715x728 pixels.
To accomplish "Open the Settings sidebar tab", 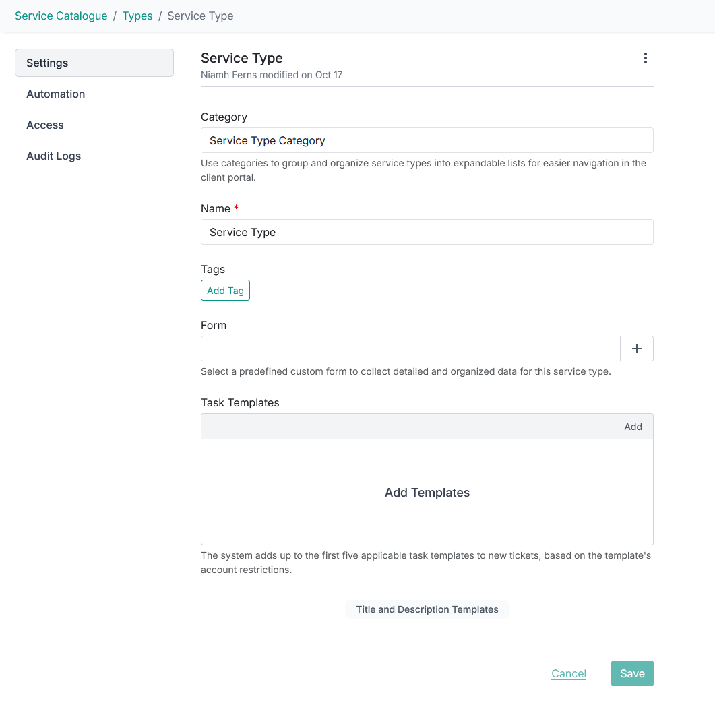I will click(94, 63).
